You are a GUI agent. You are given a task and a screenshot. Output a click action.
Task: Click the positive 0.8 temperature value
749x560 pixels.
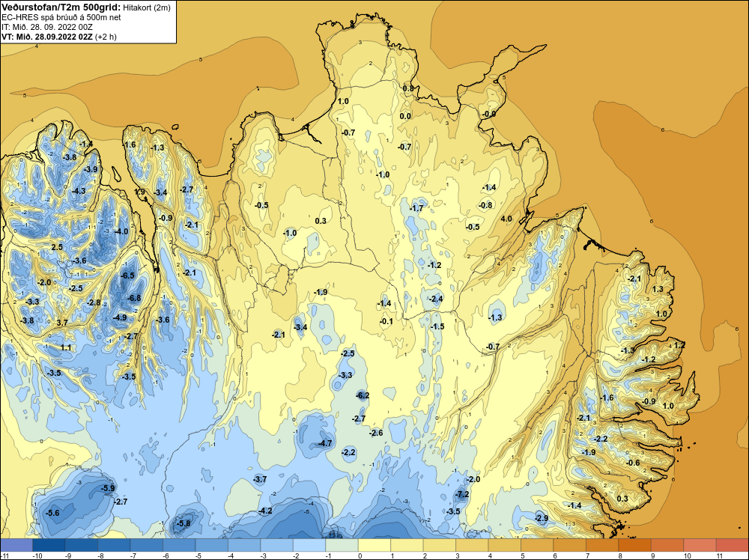pos(408,88)
